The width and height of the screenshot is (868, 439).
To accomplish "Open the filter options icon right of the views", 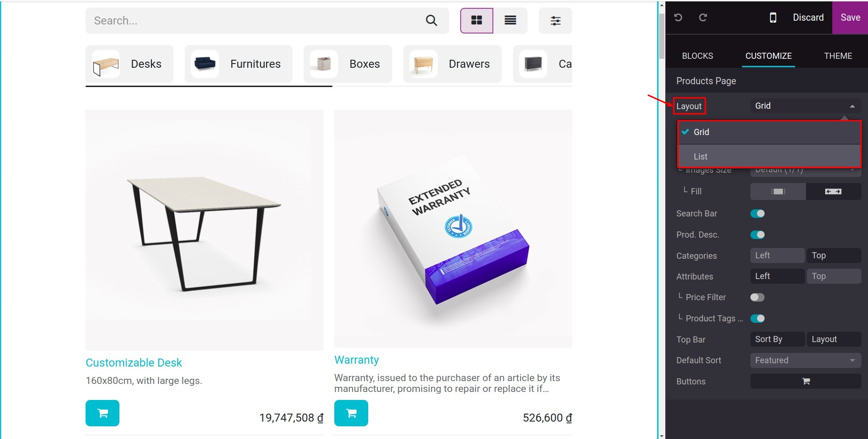I will [555, 21].
